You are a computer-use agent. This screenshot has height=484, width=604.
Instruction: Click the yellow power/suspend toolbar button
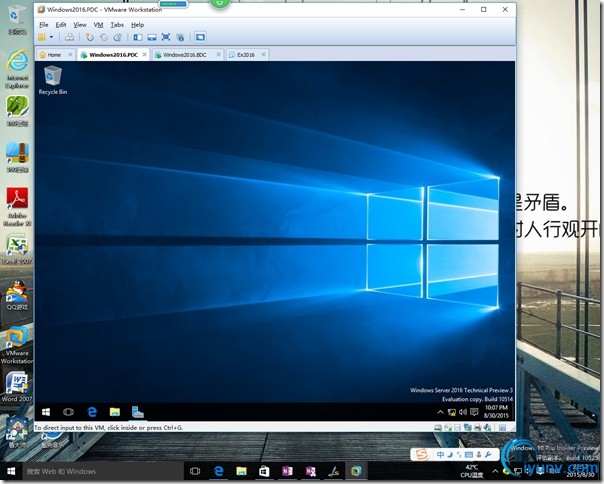(42, 37)
